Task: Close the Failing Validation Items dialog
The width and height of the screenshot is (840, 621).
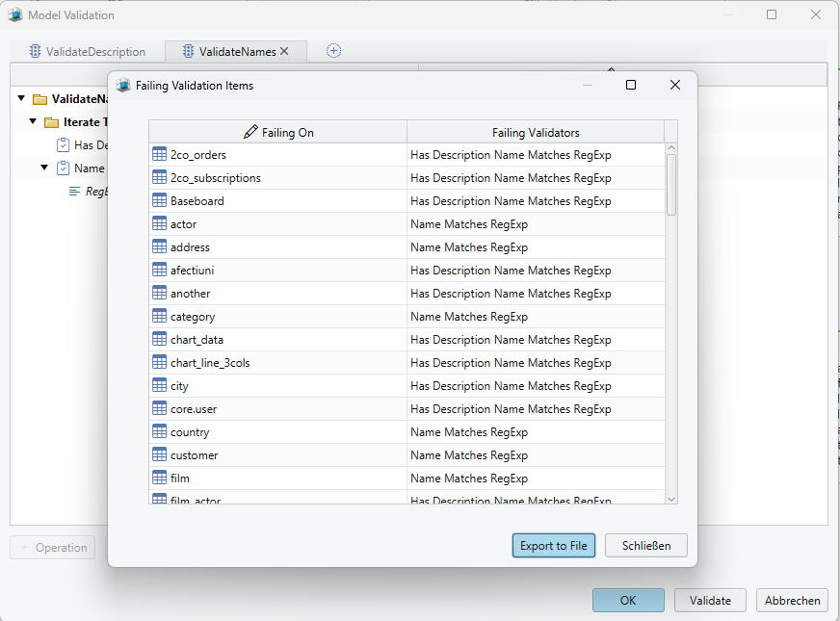Action: [x=675, y=85]
